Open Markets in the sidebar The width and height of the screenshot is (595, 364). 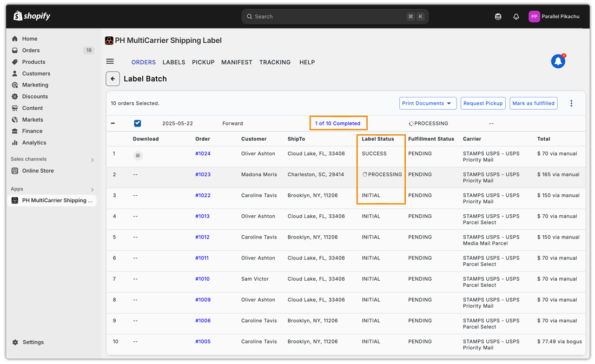pyautogui.click(x=32, y=120)
